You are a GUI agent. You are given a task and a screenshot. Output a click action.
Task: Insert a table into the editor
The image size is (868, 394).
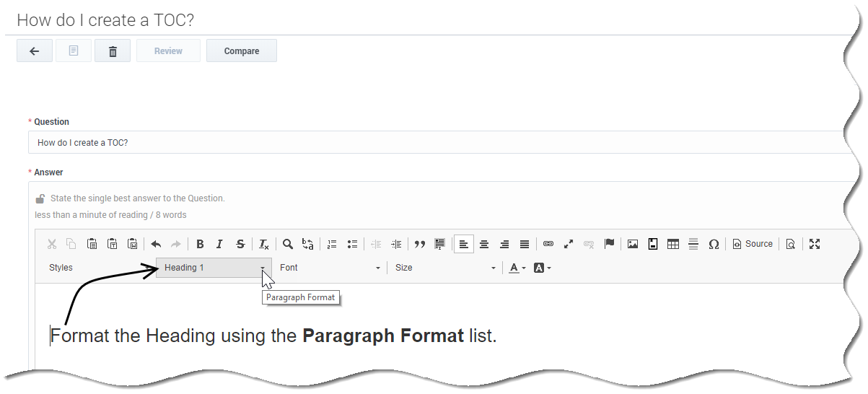pos(673,244)
